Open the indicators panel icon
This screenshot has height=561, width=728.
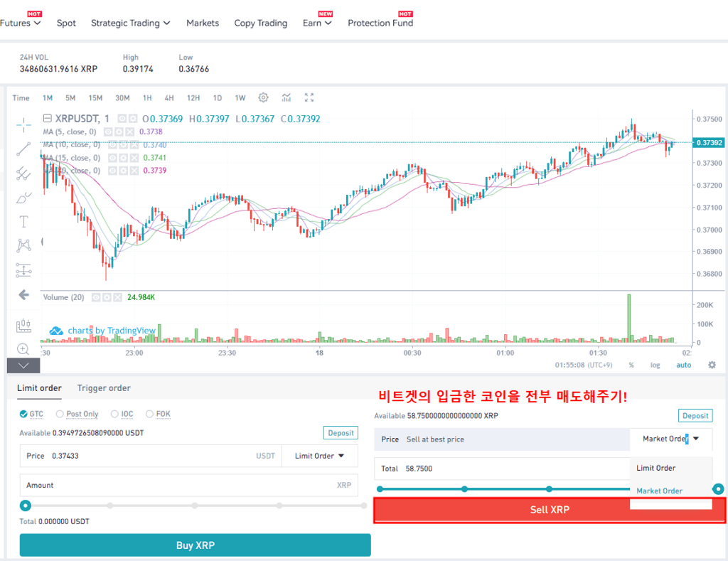tap(287, 97)
